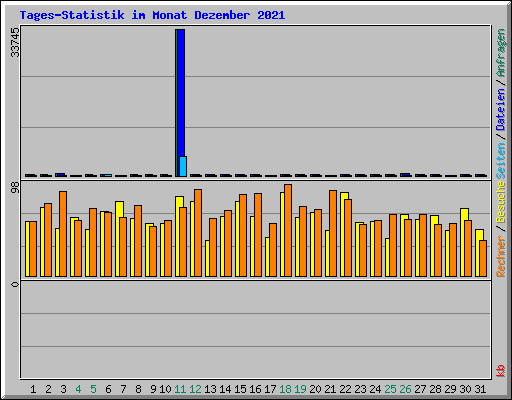Screen dimensions: 512x400
Task: Click the orange bar for day 31
Action: 483,258
